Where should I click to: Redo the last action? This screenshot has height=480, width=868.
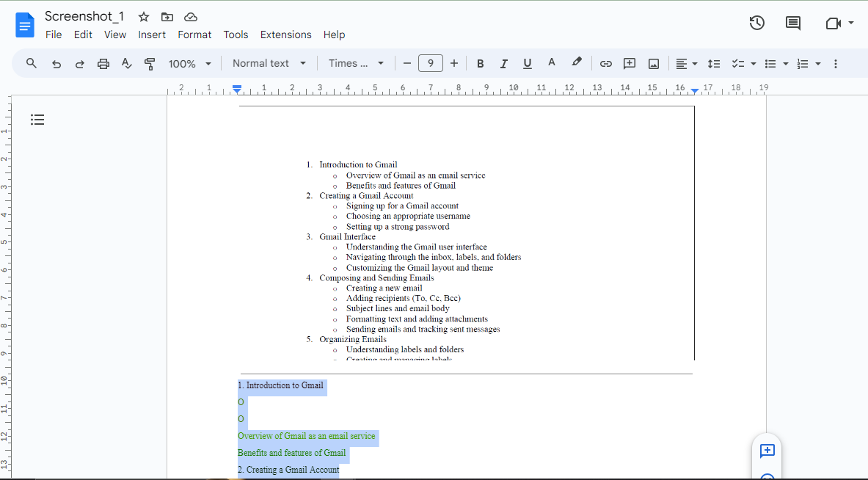(x=80, y=64)
